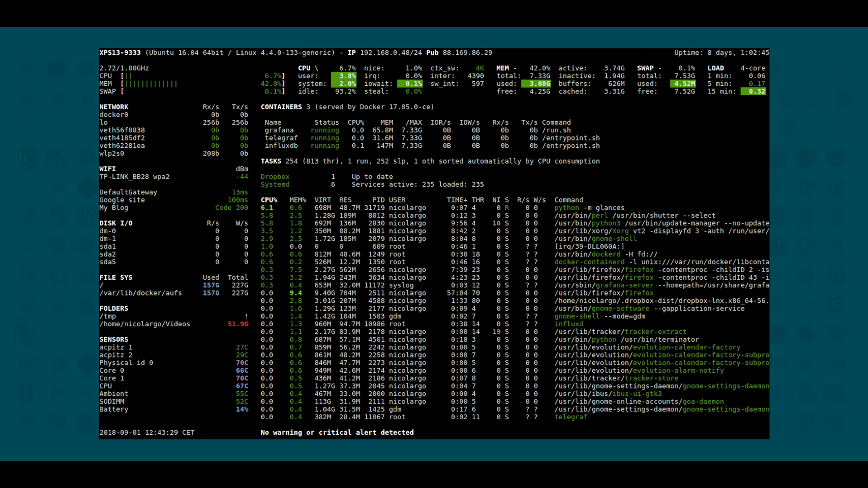This screenshot has width=868, height=488.
Task: Click the Dropbox status line
Action: [275, 177]
